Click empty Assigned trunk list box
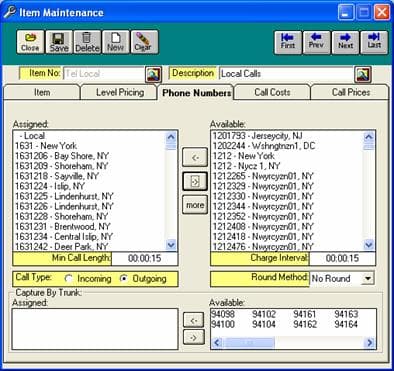This screenshot has height=371, width=394. (95, 329)
